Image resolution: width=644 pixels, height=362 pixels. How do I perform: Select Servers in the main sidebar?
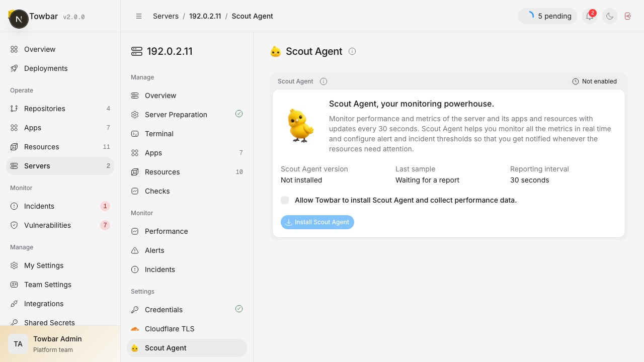pyautogui.click(x=60, y=166)
